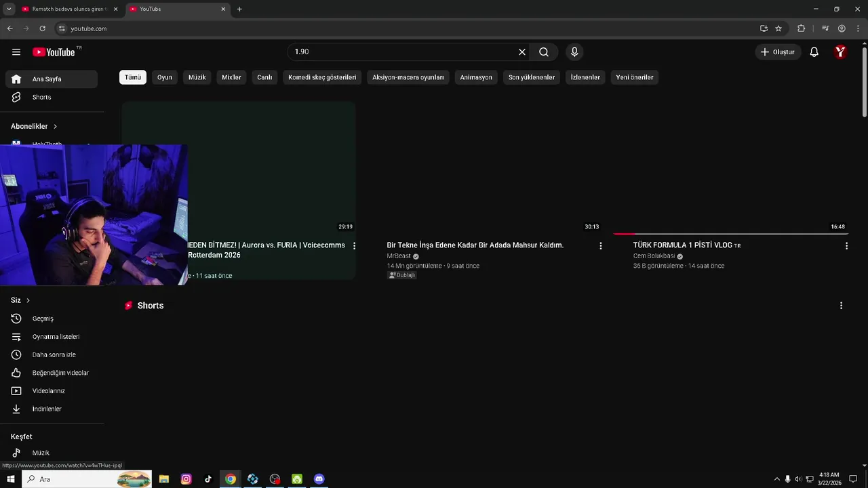Select the Müzik filter chip
Image resolution: width=868 pixels, height=488 pixels.
click(x=197, y=77)
